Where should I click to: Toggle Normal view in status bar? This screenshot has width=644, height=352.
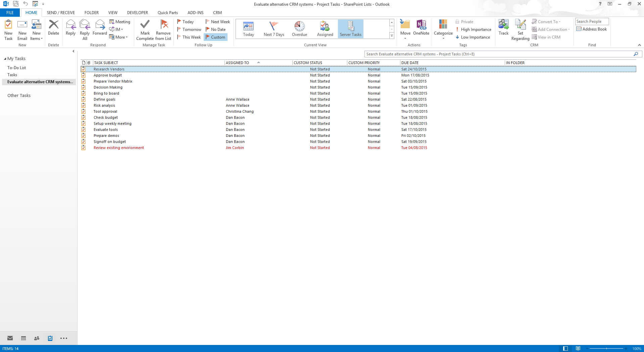(x=565, y=349)
